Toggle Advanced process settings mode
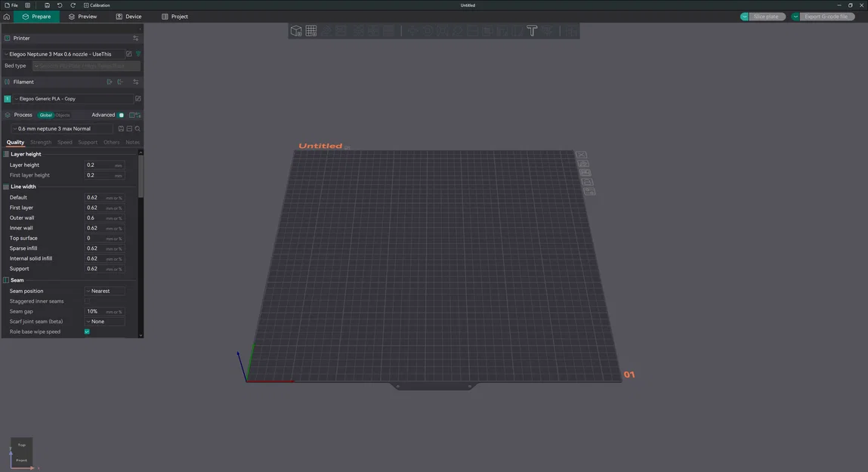This screenshot has width=868, height=472. pos(121,115)
